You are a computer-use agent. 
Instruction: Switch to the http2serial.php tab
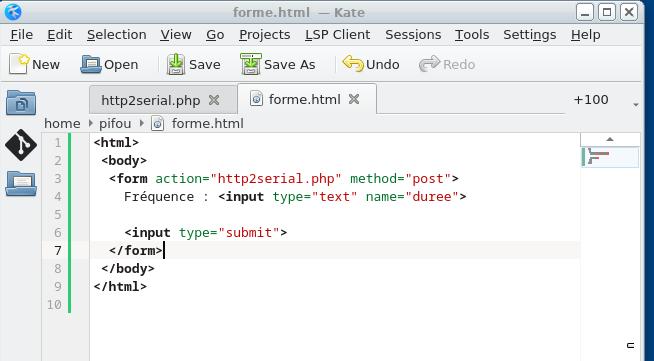(x=163, y=100)
